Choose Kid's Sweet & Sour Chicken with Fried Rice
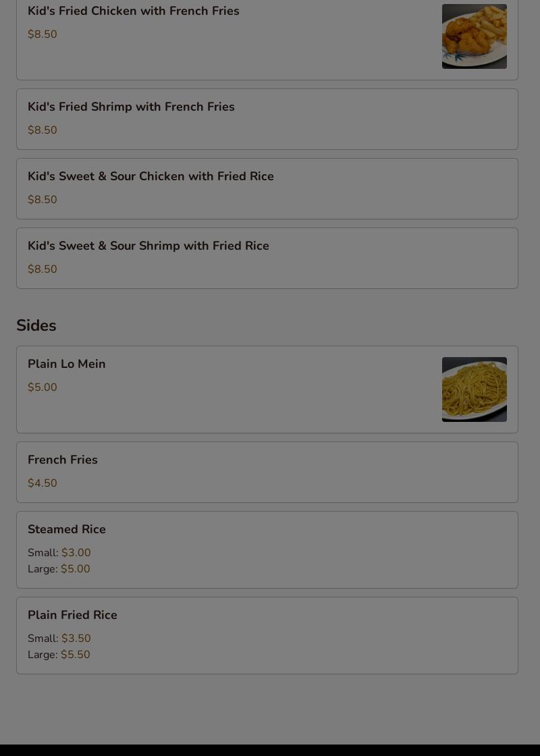Image resolution: width=540 pixels, height=756 pixels. [151, 176]
